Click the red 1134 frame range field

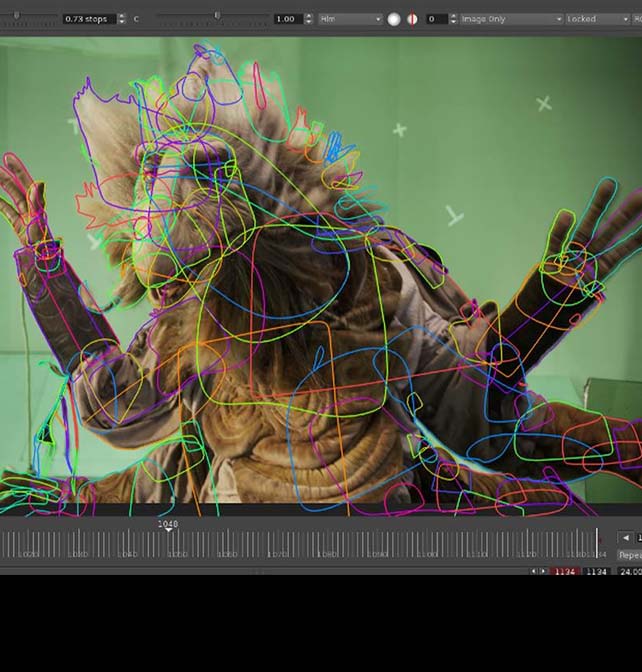[564, 571]
